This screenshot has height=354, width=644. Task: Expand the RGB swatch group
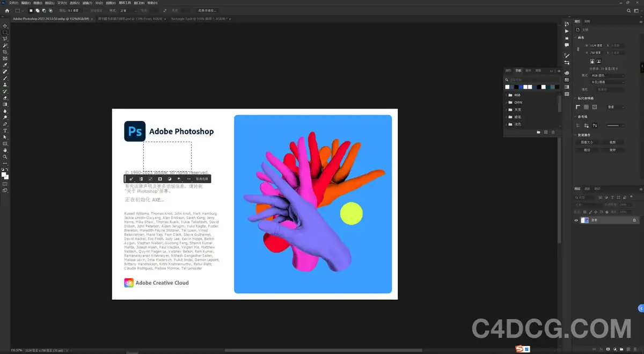pyautogui.click(x=506, y=95)
